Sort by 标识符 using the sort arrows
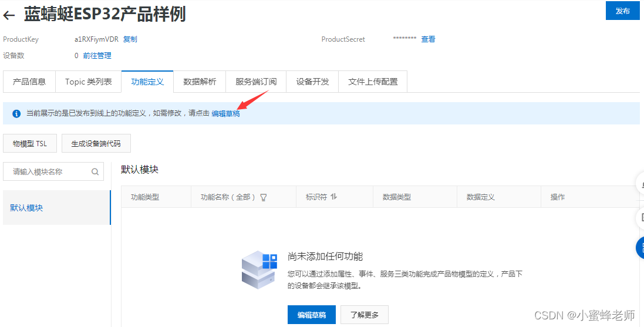This screenshot has height=327, width=644. (x=333, y=197)
